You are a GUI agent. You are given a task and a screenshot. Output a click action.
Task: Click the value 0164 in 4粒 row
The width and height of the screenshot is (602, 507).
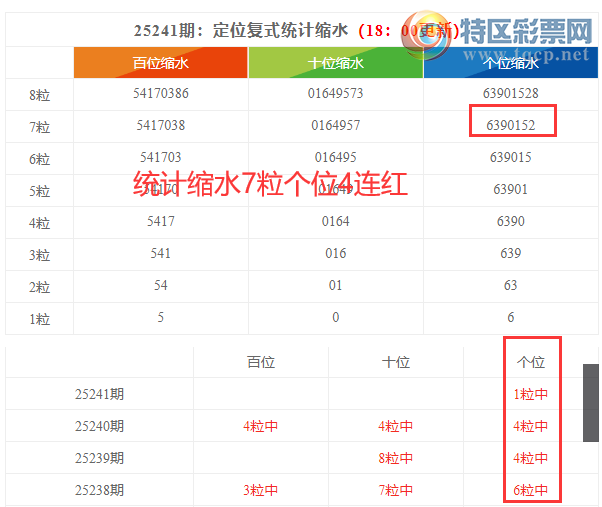coord(336,221)
